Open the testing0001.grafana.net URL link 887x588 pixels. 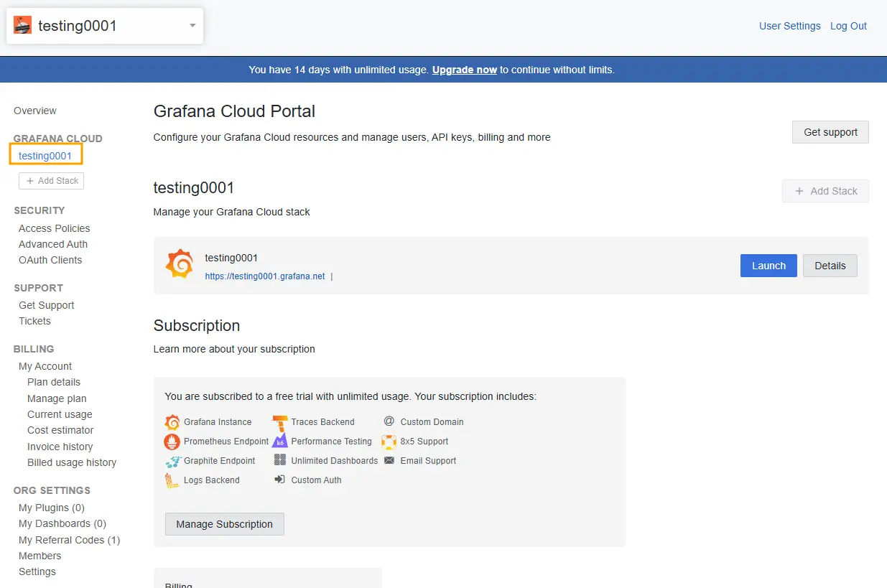[x=265, y=276]
